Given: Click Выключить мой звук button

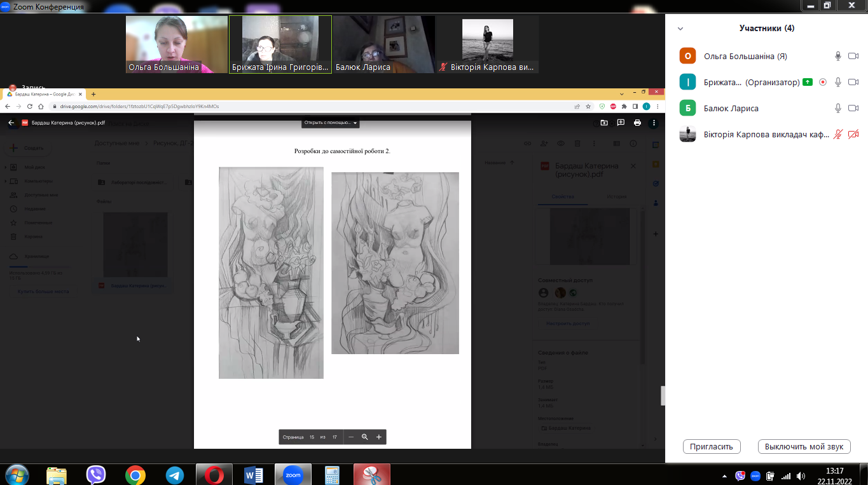Looking at the screenshot, I should coord(804,446).
